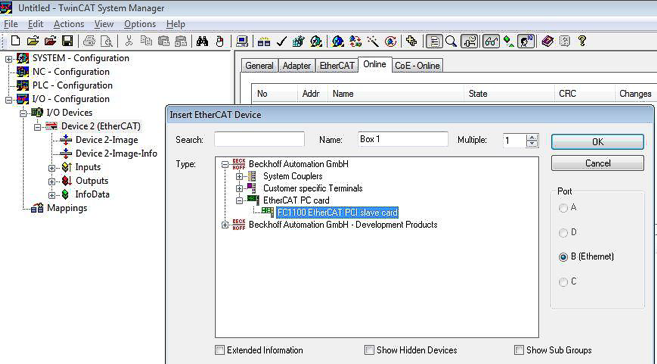Viewport: 657px width, 364px height.
Task: Switch to the General tab
Action: pos(259,66)
